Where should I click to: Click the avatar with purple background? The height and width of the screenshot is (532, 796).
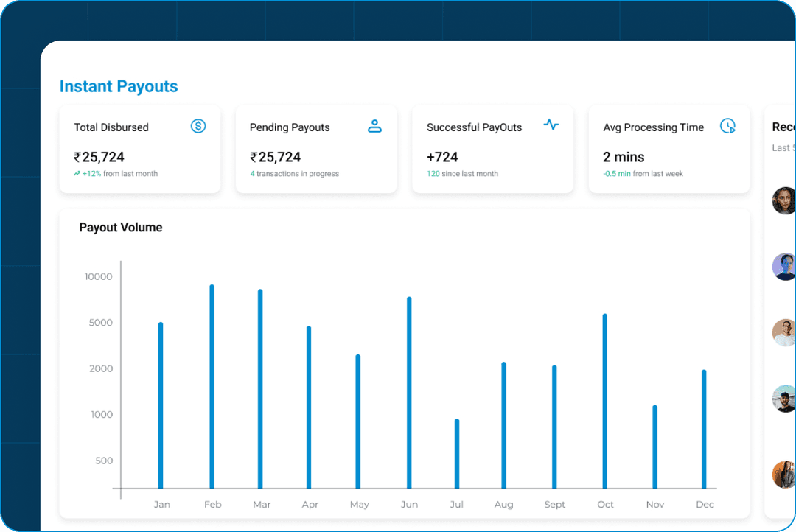point(783,267)
